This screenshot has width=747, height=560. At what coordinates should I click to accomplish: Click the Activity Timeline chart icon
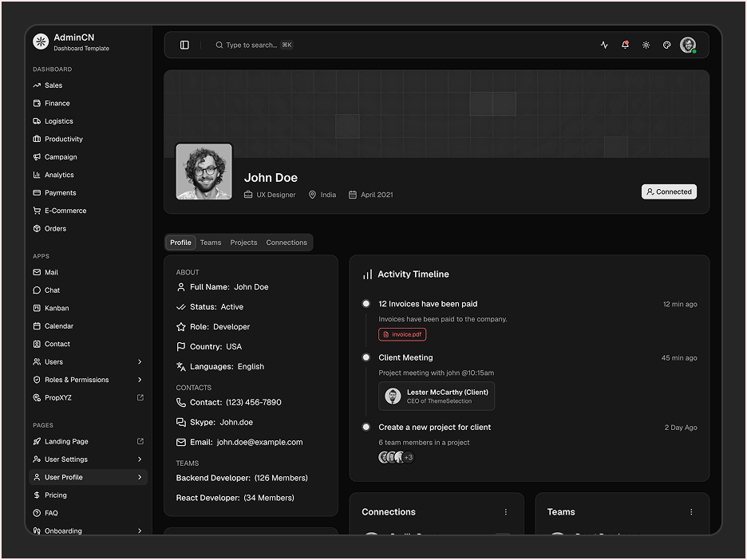point(367,274)
